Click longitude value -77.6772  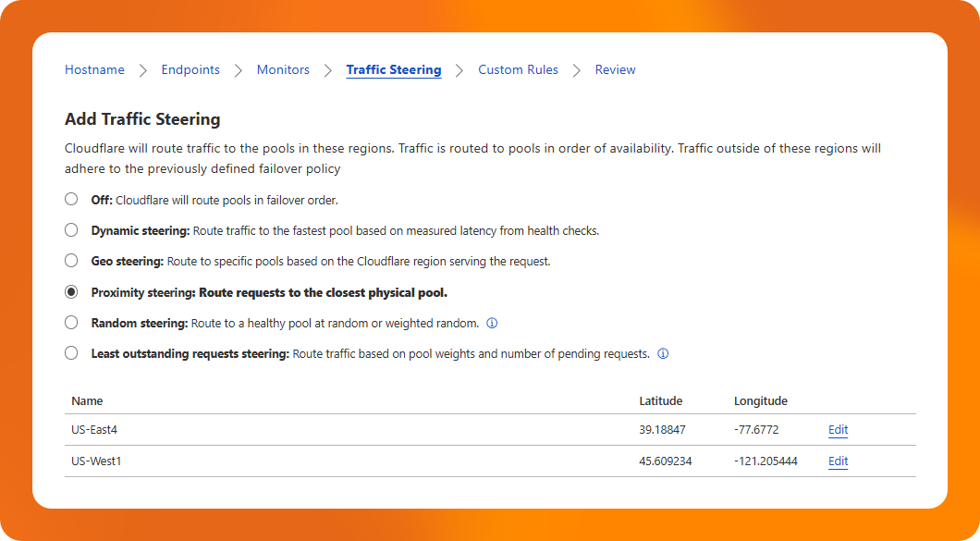[x=756, y=430]
